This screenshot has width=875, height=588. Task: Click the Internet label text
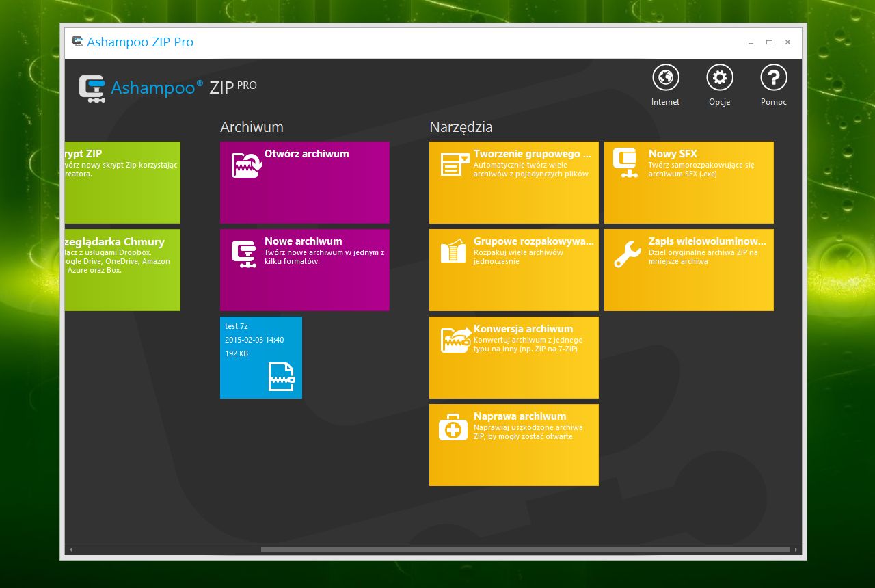(x=665, y=102)
